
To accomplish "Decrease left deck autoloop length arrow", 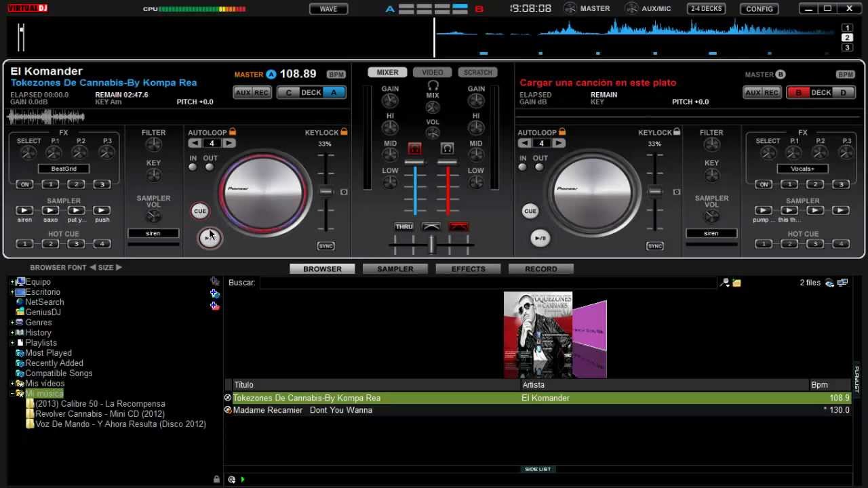I will [x=195, y=143].
